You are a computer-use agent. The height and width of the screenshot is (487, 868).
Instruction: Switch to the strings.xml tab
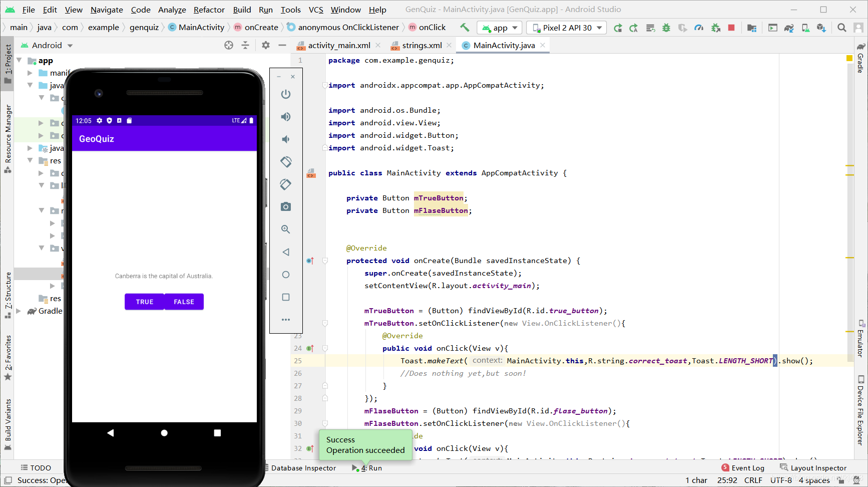[421, 45]
